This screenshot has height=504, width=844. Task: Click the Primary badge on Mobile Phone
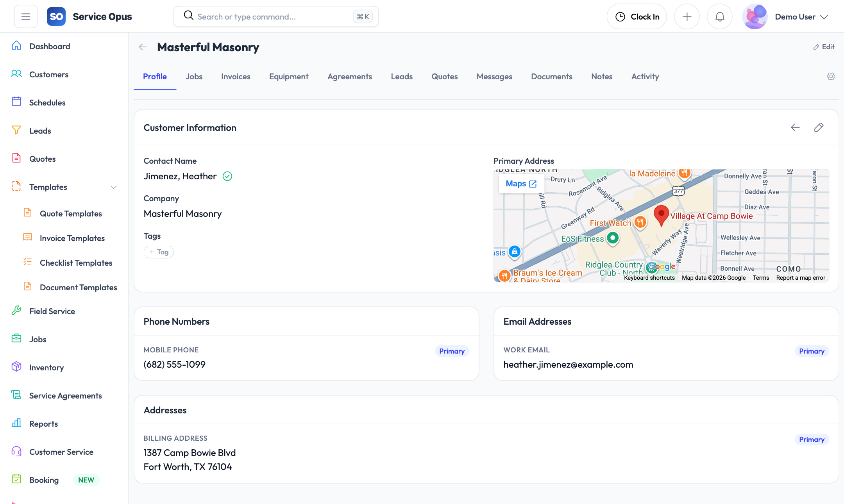tap(452, 351)
